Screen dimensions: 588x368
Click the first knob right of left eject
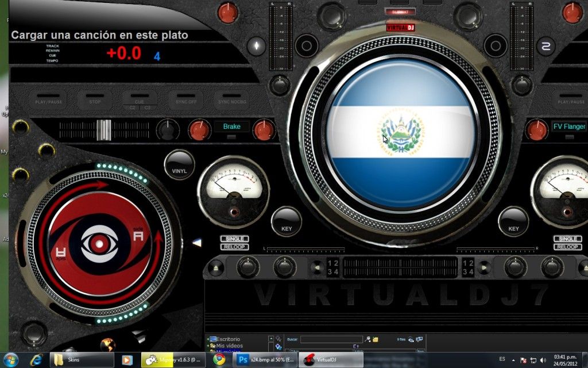pos(248,267)
